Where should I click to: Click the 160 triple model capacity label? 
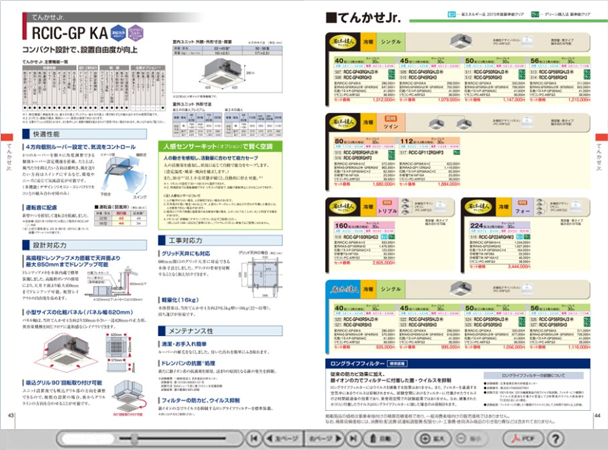tap(341, 225)
